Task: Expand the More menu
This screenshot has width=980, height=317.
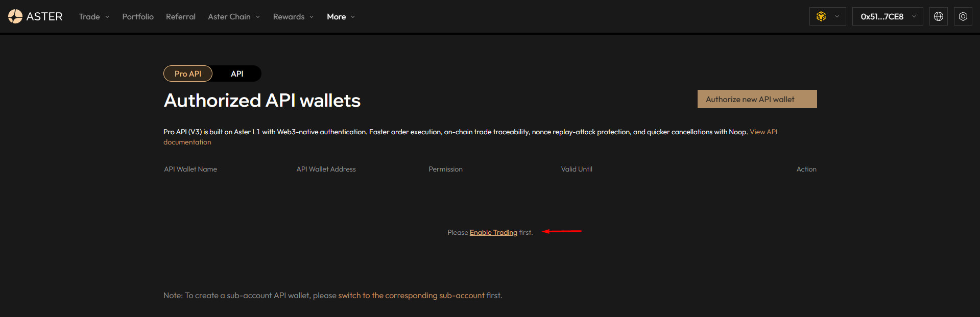Action: (x=341, y=17)
